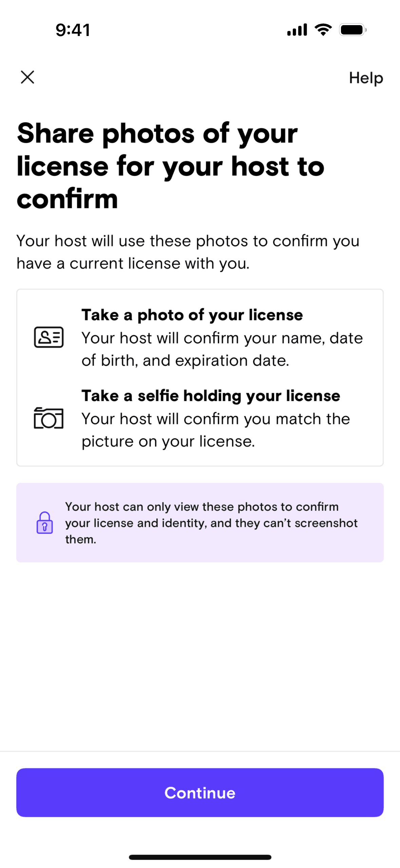Tap the home indicator bar at bottom

tap(200, 857)
